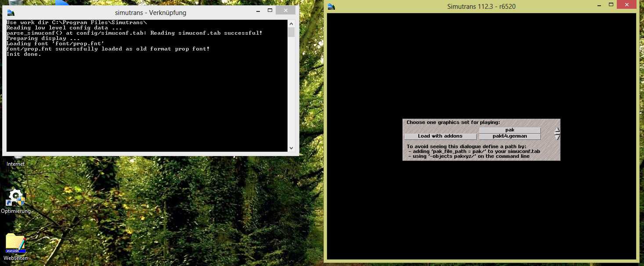This screenshot has width=644, height=266.
Task: Select the Internet desktop icon label
Action: coord(15,164)
